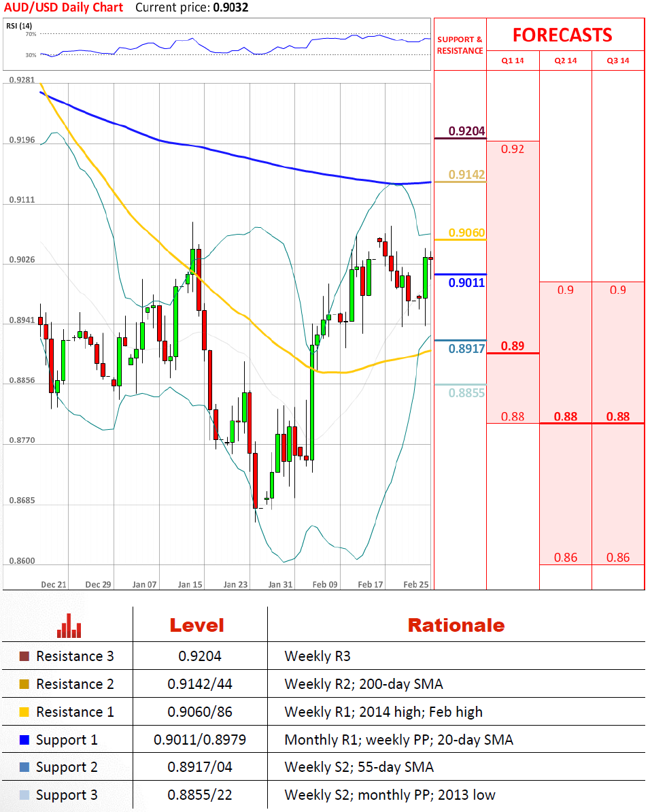This screenshot has height=812, width=650.
Task: Click 'Monthly R1; weekly PP; 20-day SMA' rationale
Action: (399, 739)
